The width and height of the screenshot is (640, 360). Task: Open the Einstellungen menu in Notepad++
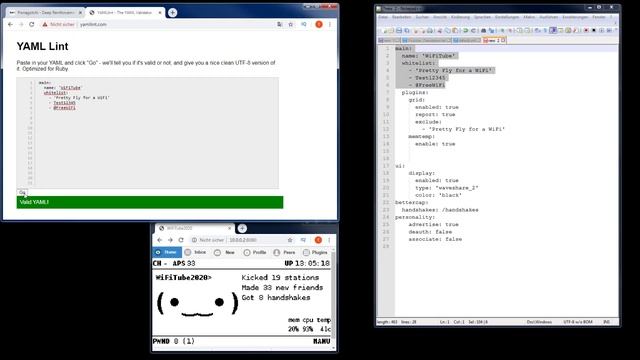[x=507, y=17]
